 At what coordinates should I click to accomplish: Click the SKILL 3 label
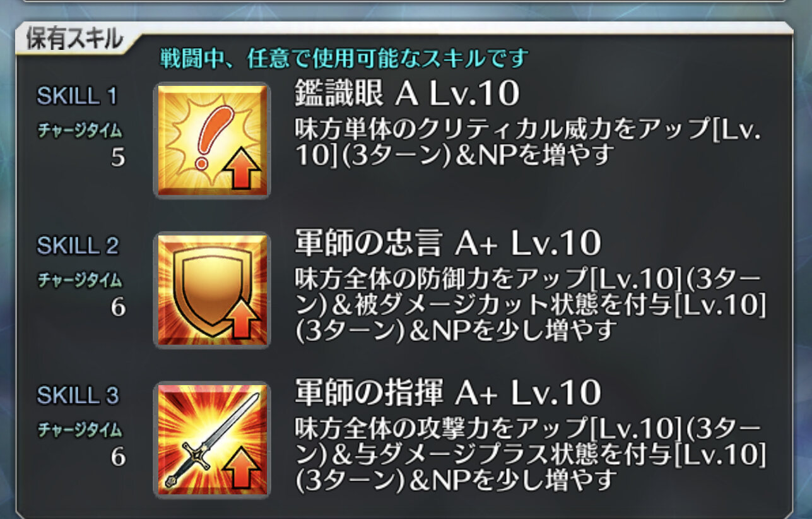pyautogui.click(x=77, y=396)
